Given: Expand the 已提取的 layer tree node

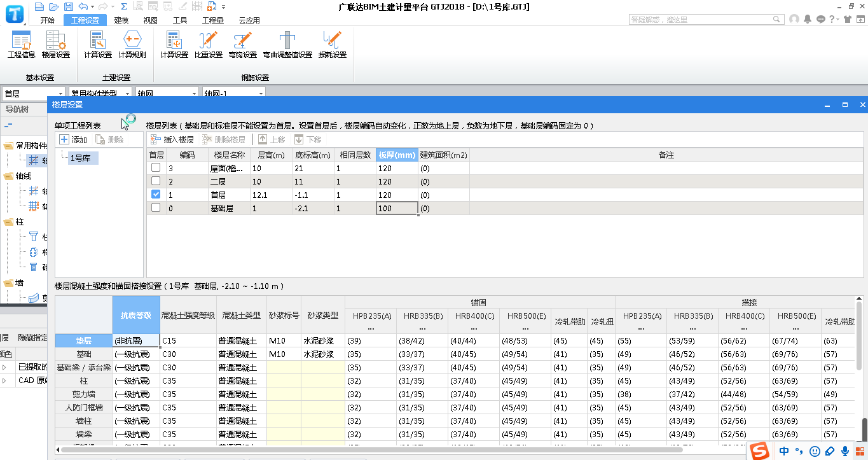Looking at the screenshot, I should click(x=4, y=367).
